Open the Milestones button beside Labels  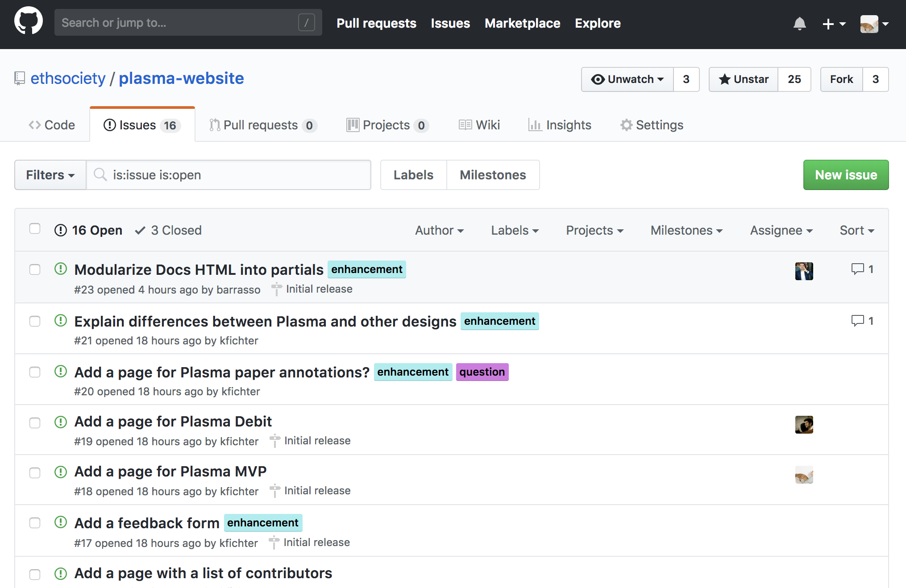click(x=493, y=175)
